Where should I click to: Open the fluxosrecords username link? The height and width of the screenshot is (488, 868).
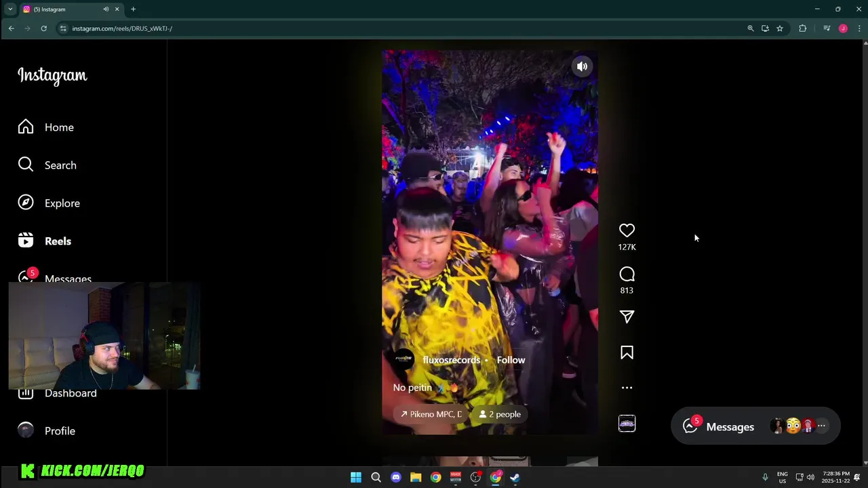[451, 360]
